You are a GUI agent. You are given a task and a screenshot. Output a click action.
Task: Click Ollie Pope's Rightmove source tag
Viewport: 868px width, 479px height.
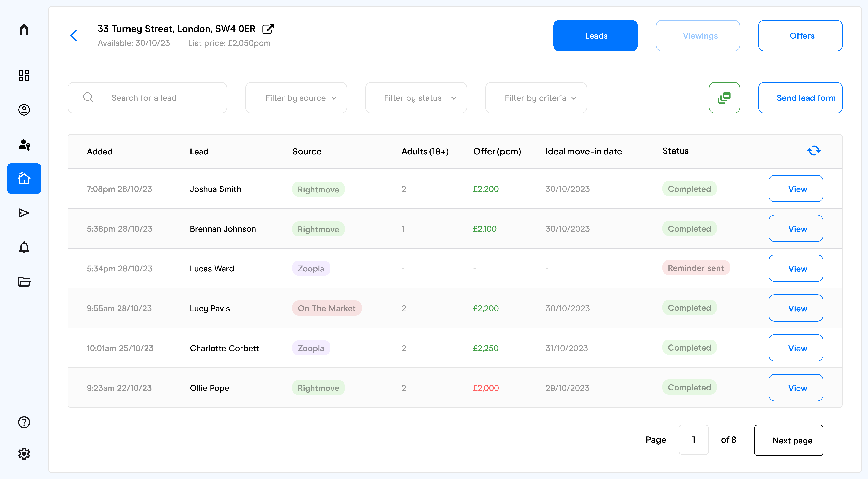point(318,388)
